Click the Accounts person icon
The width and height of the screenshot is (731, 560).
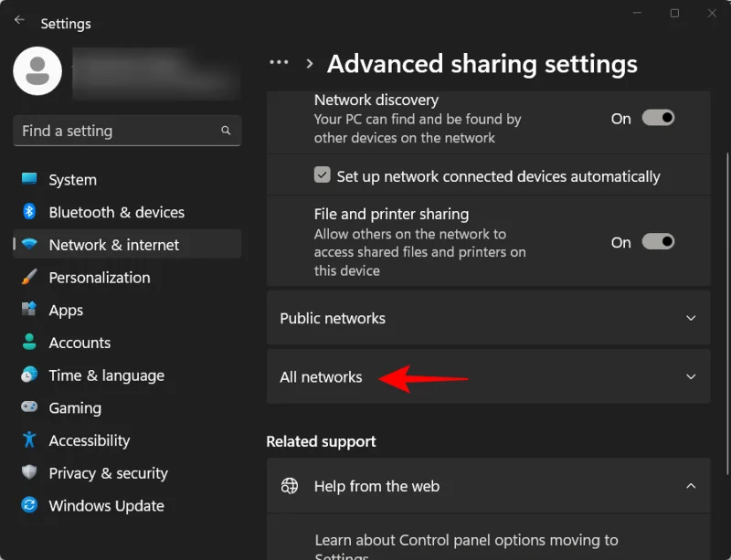coord(29,342)
